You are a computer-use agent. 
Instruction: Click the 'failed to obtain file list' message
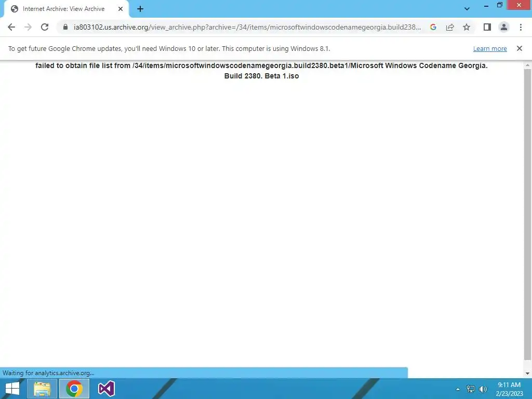pos(261,71)
